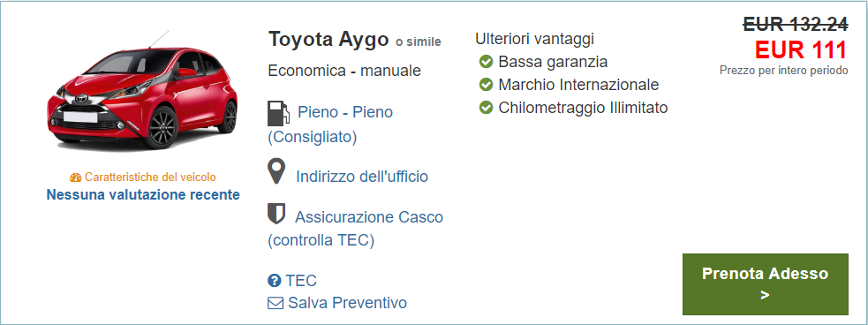The image size is (868, 325).
Task: Click the Toyota Aygo title
Action: pyautogui.click(x=328, y=40)
